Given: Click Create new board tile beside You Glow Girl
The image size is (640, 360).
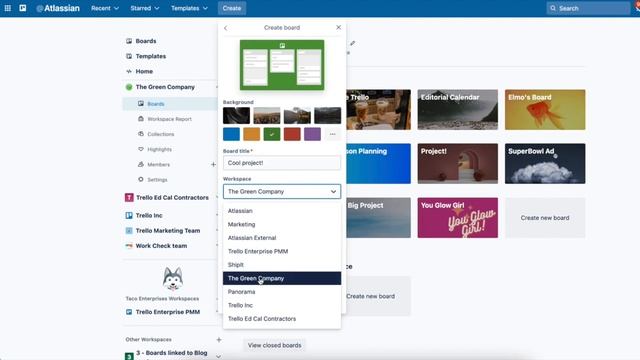Looking at the screenshot, I should (x=545, y=218).
